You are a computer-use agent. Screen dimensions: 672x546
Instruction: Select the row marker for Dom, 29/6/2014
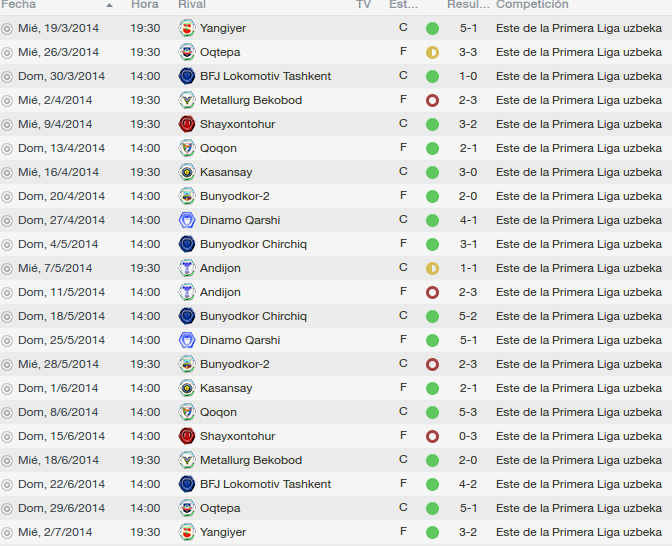[7, 509]
